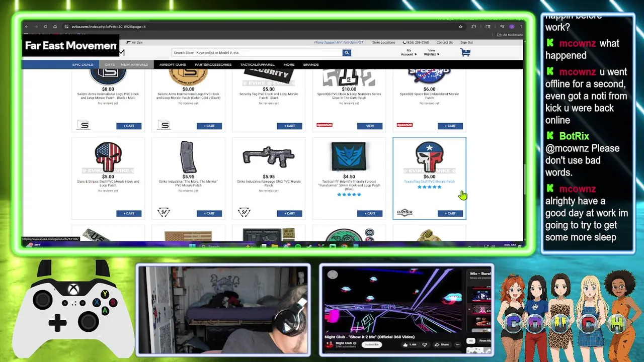
Task: Open the blue Transformer patch image
Action: coord(349,157)
